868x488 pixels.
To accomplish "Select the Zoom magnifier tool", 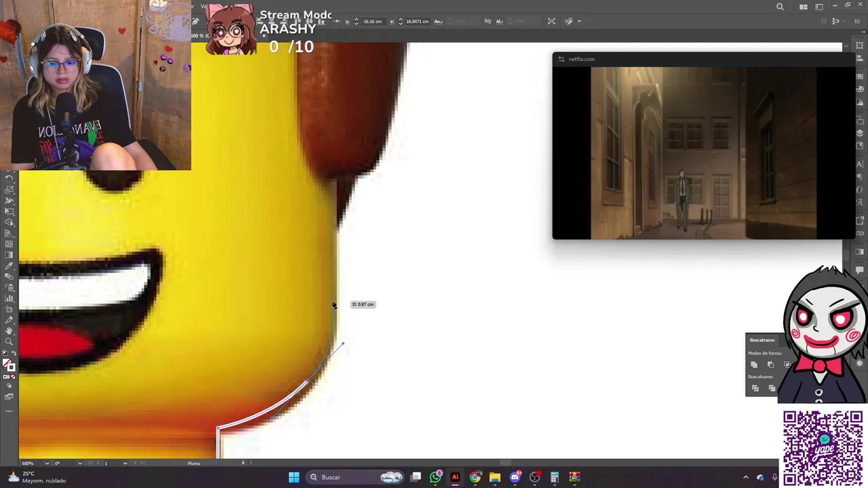I will coord(9,342).
